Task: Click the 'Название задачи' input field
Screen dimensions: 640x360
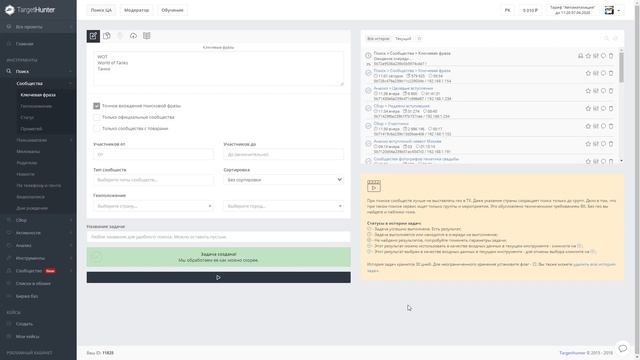Action: click(x=218, y=237)
